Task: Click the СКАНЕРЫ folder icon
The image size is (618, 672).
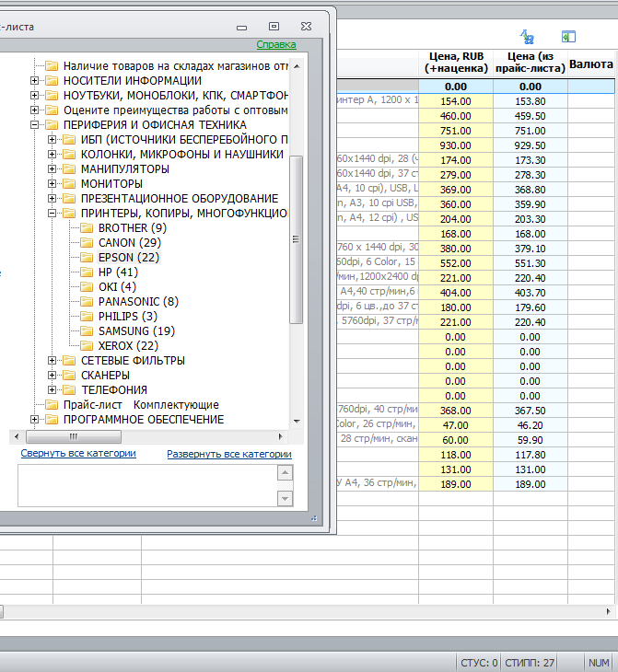Action: [69, 375]
